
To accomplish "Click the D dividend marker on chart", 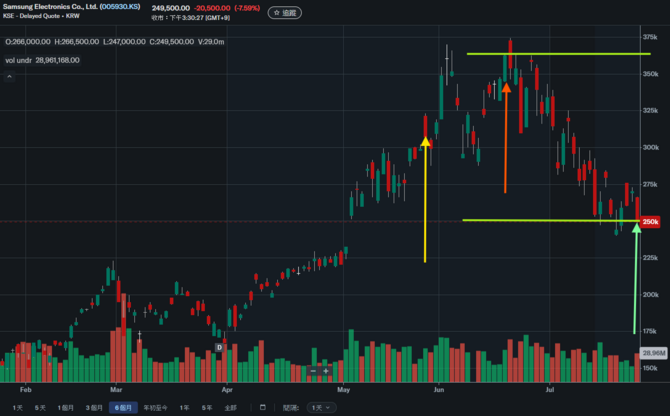I will (219, 347).
